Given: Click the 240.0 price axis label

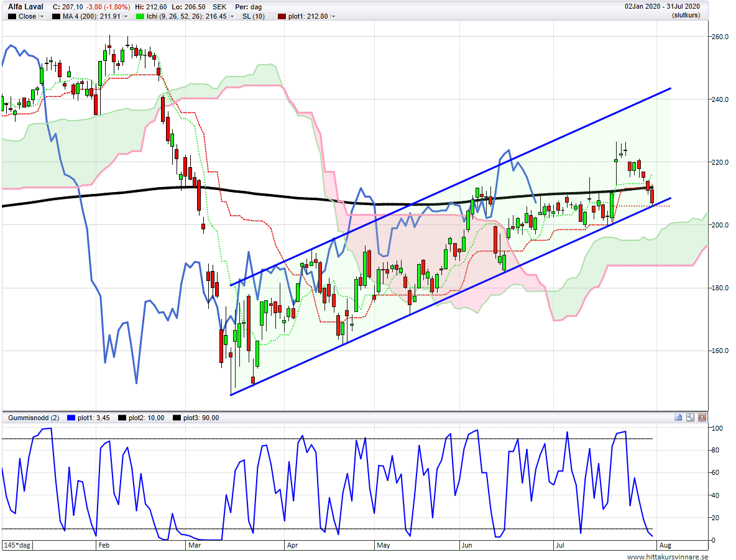Looking at the screenshot, I should [720, 99].
